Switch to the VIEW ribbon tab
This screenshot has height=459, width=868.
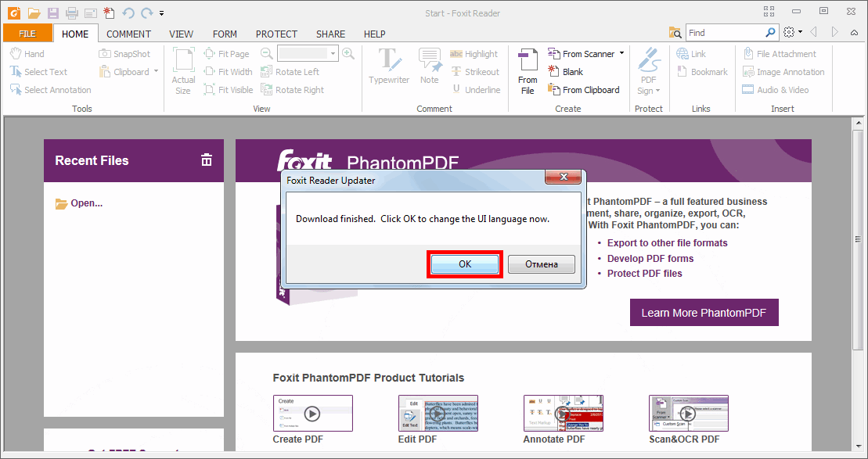click(x=181, y=34)
